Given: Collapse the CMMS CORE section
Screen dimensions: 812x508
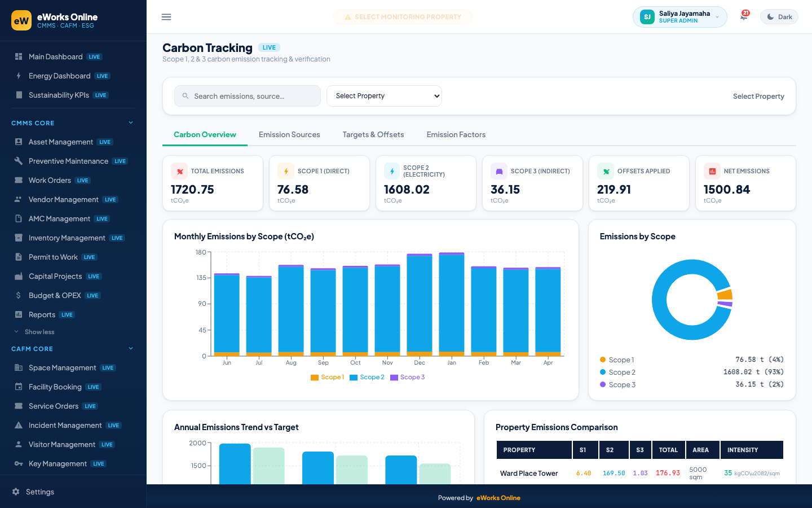Looking at the screenshot, I should (x=131, y=122).
